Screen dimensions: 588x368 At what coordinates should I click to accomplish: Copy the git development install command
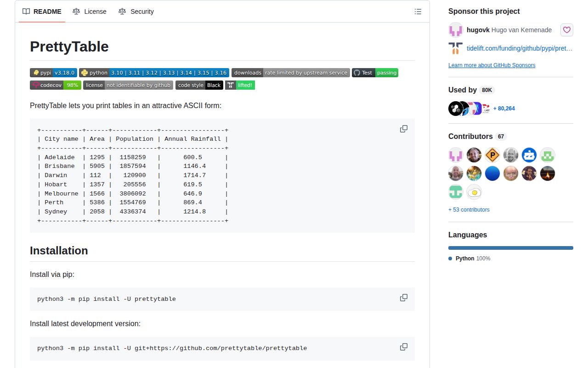pos(404,347)
